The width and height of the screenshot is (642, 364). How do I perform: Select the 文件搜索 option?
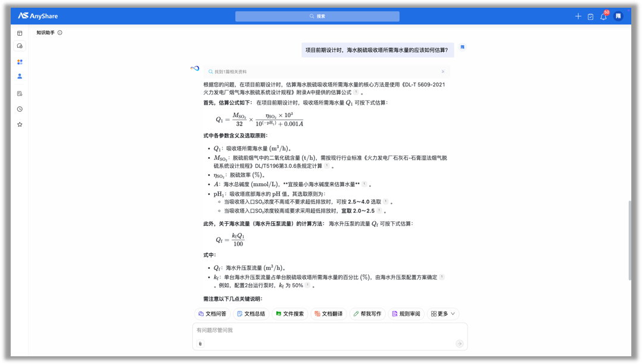coord(289,313)
